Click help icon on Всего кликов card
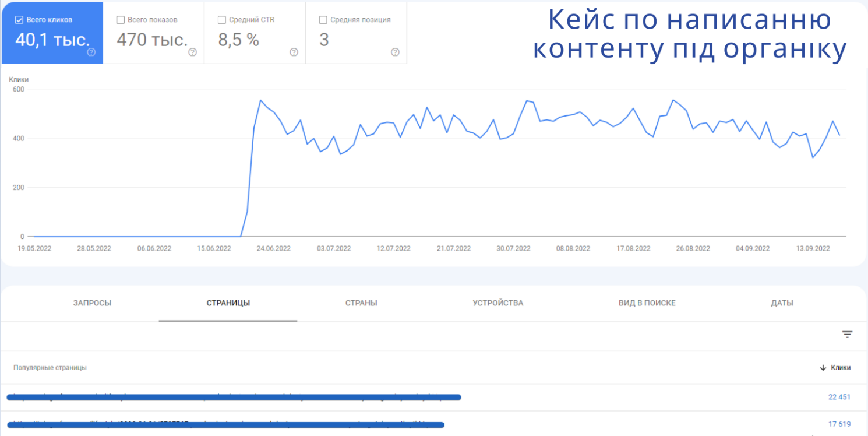The image size is (868, 436). pyautogui.click(x=91, y=52)
